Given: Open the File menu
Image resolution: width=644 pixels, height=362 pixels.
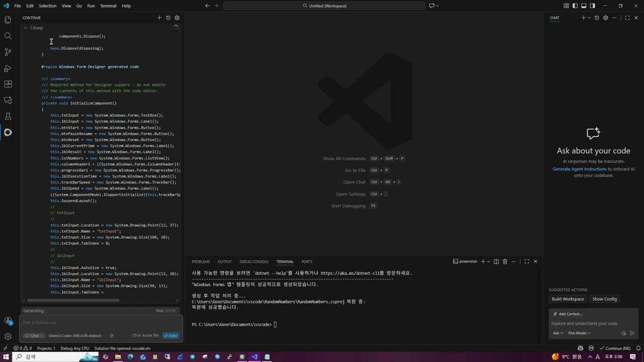Looking at the screenshot, I should click(x=18, y=6).
